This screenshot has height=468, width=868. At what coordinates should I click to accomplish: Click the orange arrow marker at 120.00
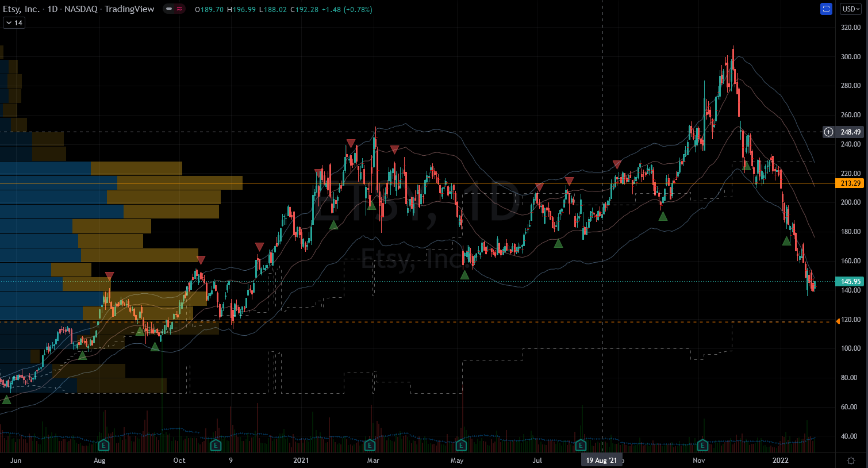838,321
